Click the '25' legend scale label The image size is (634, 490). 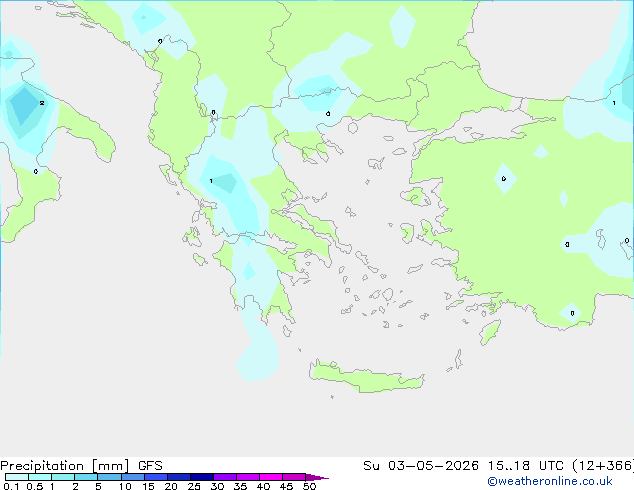tap(194, 486)
